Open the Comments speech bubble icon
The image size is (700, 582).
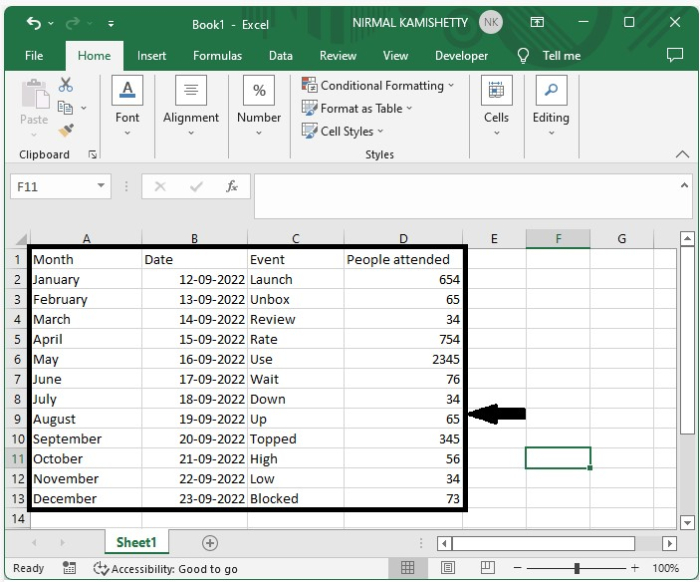(675, 55)
